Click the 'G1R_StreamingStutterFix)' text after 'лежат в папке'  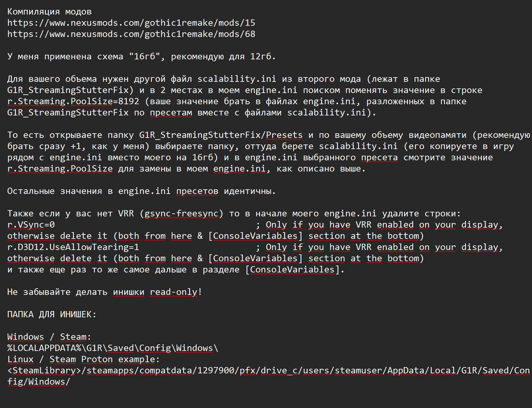pyautogui.click(x=71, y=90)
